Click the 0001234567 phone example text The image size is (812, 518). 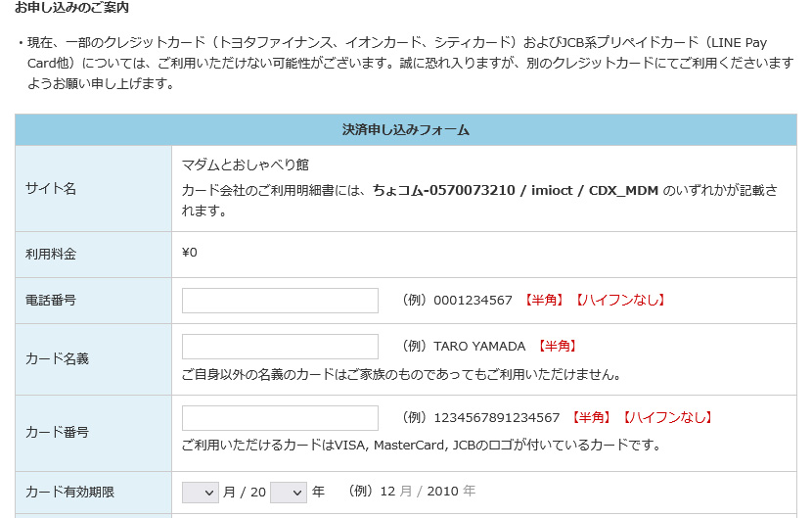[x=473, y=301]
